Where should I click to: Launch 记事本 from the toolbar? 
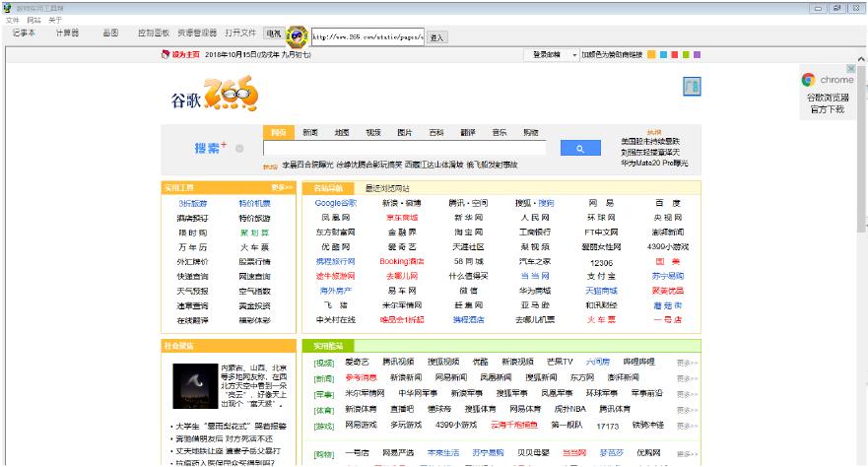[24, 33]
